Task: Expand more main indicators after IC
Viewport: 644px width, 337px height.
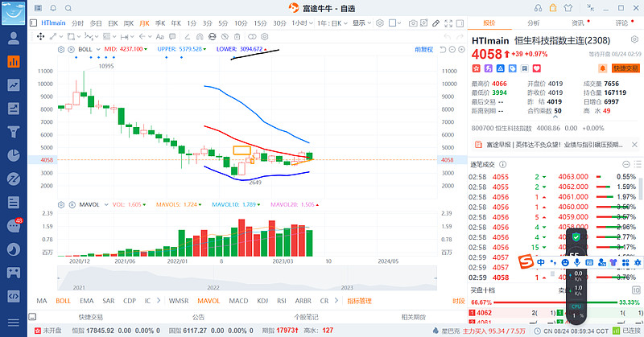Action: click(x=159, y=301)
